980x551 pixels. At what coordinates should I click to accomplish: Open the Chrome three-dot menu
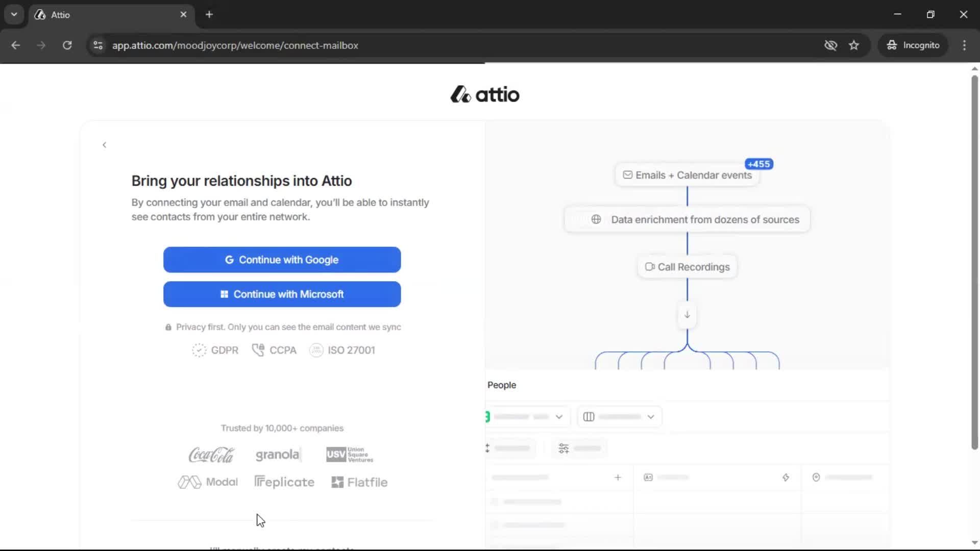point(964,45)
